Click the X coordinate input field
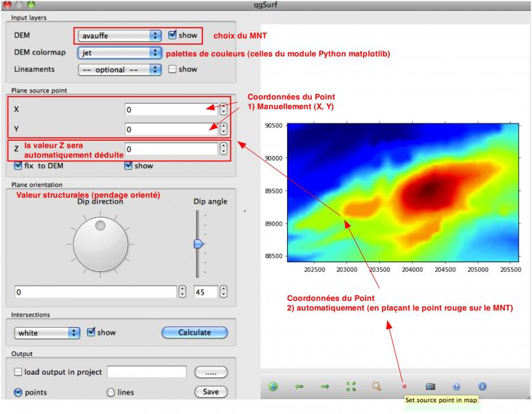The width and height of the screenshot is (532, 414). 171,110
